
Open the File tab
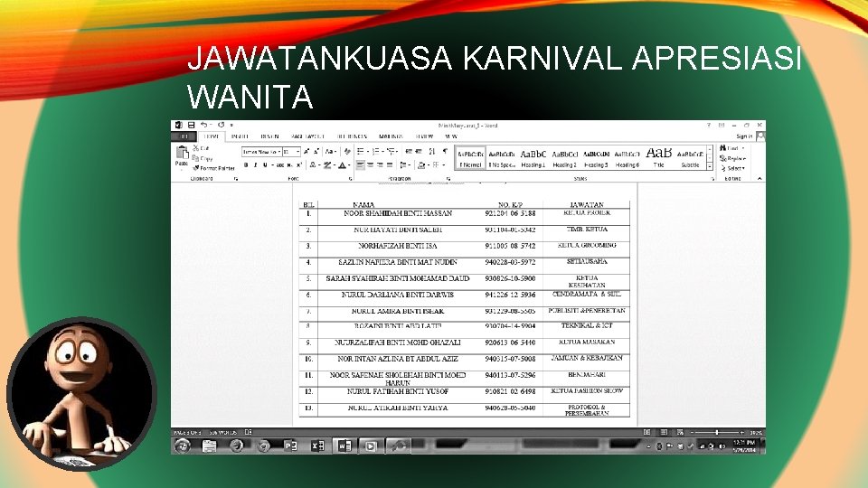184,136
